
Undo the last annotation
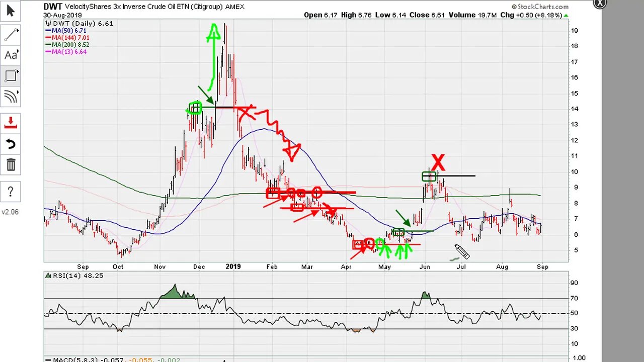(11, 144)
